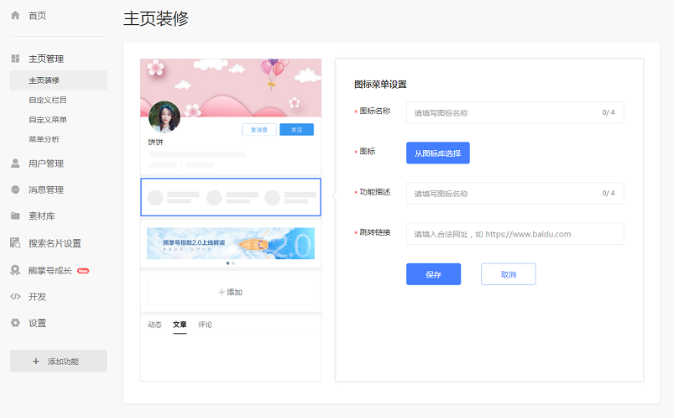675x418 pixels.
Task: Click the 发消息 button in preview
Action: [259, 130]
